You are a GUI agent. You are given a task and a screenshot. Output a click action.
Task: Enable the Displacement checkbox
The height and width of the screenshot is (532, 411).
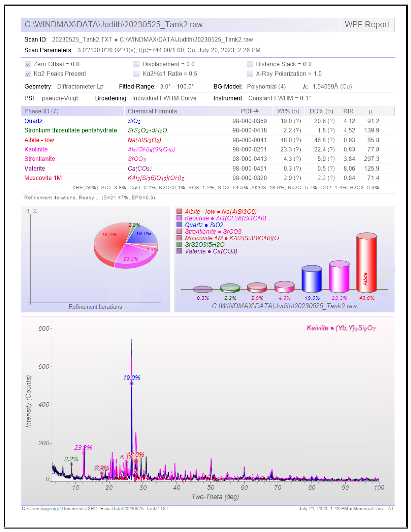pyautogui.click(x=137, y=64)
